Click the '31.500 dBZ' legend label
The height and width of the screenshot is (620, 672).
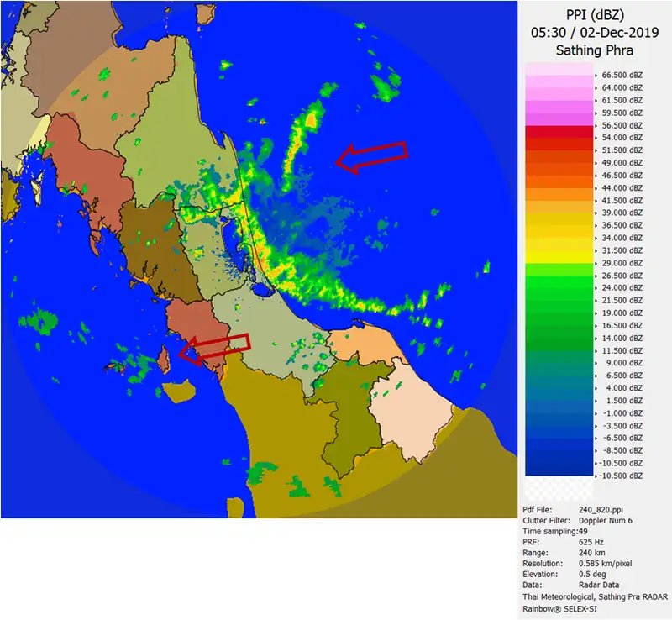point(622,250)
